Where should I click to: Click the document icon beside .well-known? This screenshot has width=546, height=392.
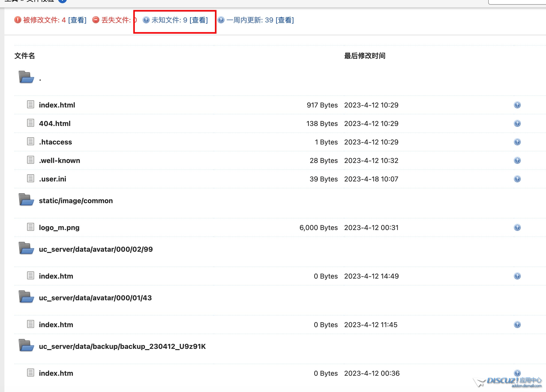[x=31, y=160]
